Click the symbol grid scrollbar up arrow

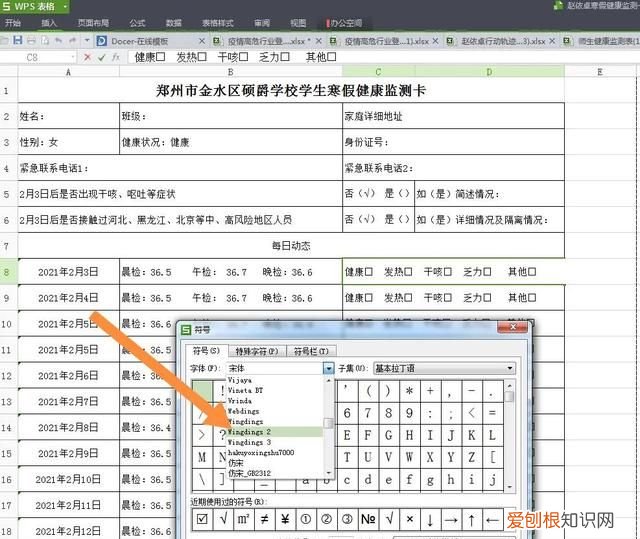click(509, 385)
